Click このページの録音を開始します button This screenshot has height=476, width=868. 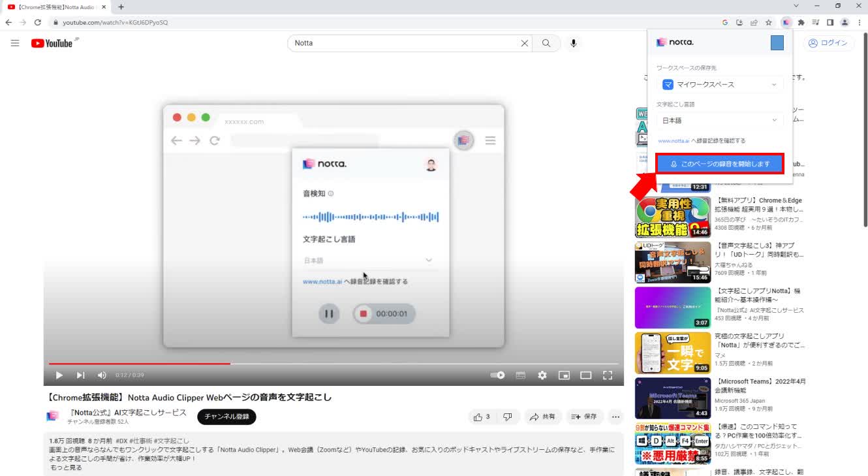[720, 164]
